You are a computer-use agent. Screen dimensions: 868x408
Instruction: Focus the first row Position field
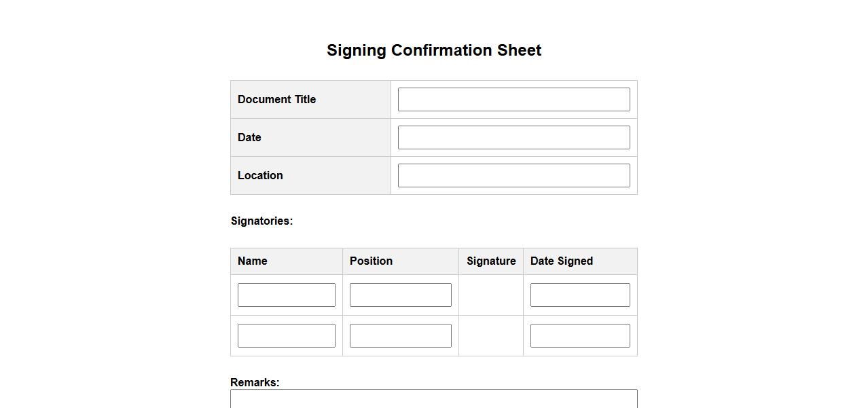pyautogui.click(x=400, y=295)
